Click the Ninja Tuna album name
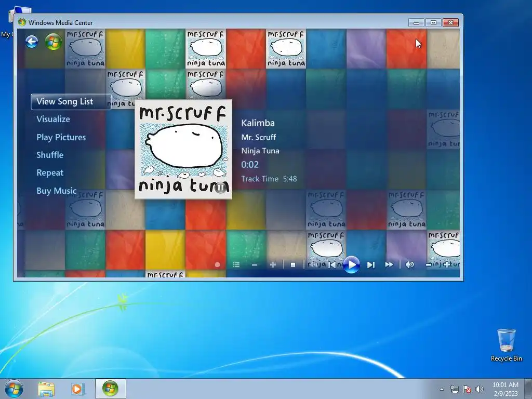Image resolution: width=532 pixels, height=399 pixels. 260,151
